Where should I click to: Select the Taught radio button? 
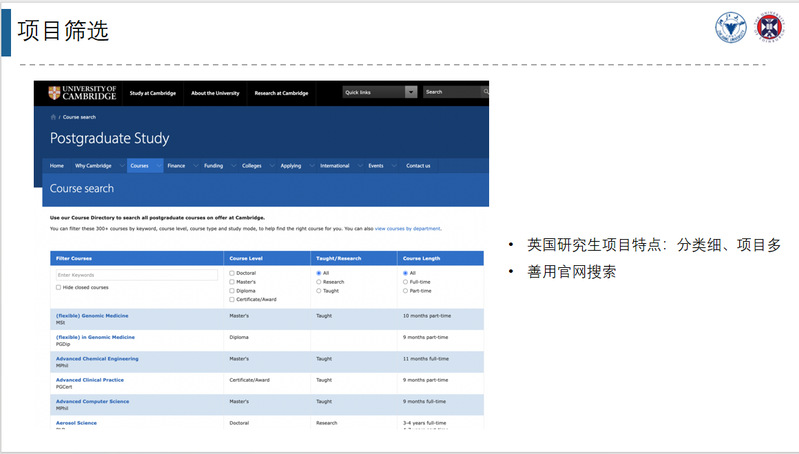pyautogui.click(x=318, y=290)
